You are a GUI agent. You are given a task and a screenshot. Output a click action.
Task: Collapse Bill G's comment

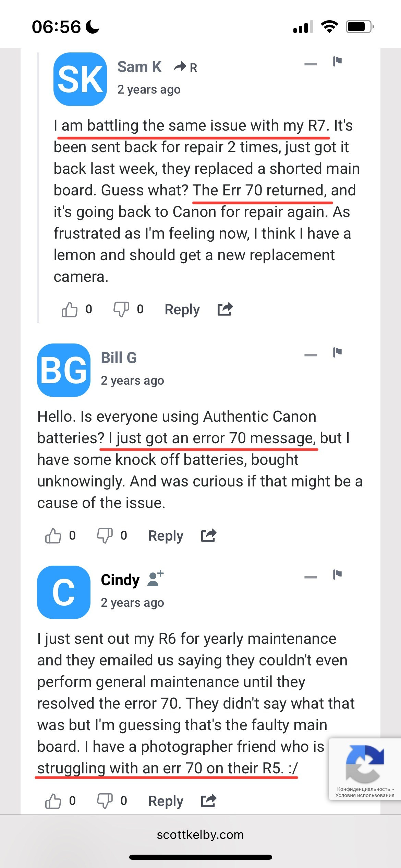point(311,355)
